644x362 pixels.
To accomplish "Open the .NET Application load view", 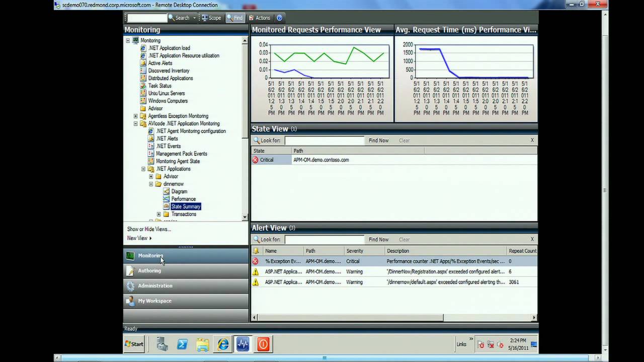I will click(x=169, y=48).
